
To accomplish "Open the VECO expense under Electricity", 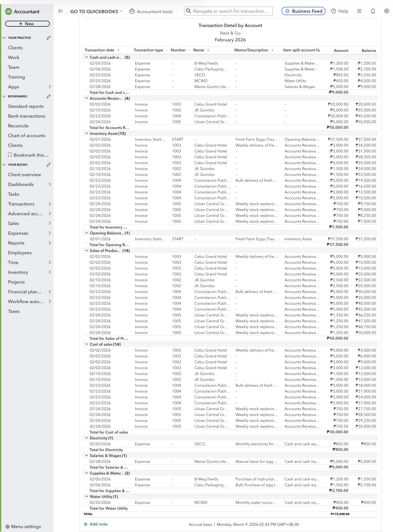I will point(230,444).
